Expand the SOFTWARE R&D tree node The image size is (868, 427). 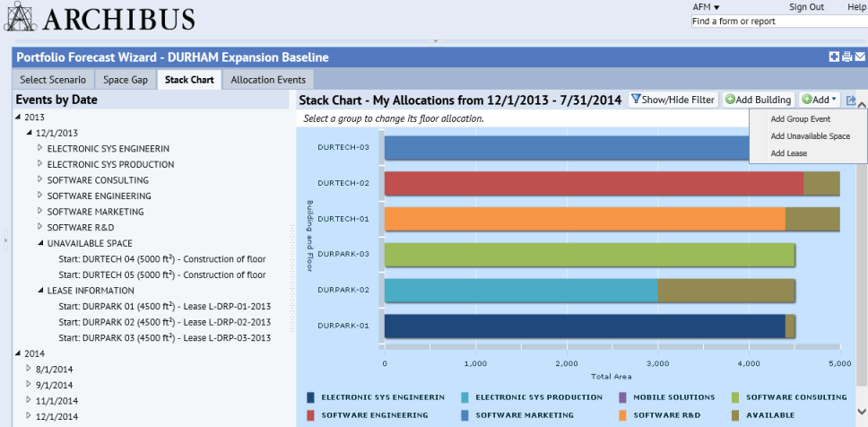pyautogui.click(x=39, y=227)
